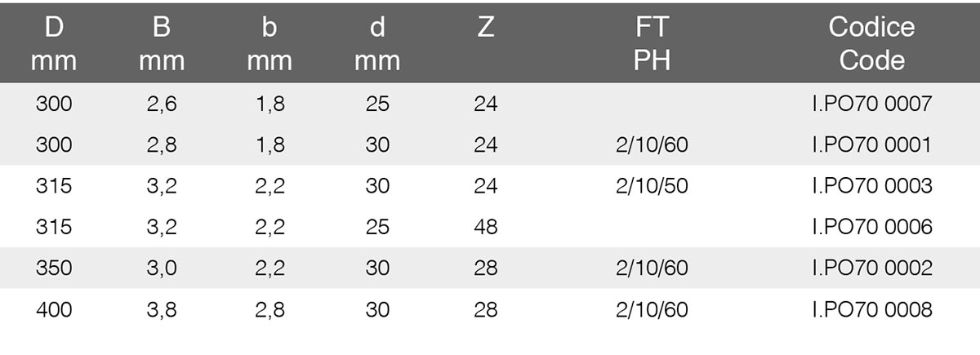
Task: Select the 350 diameter value
Action: [x=55, y=268]
